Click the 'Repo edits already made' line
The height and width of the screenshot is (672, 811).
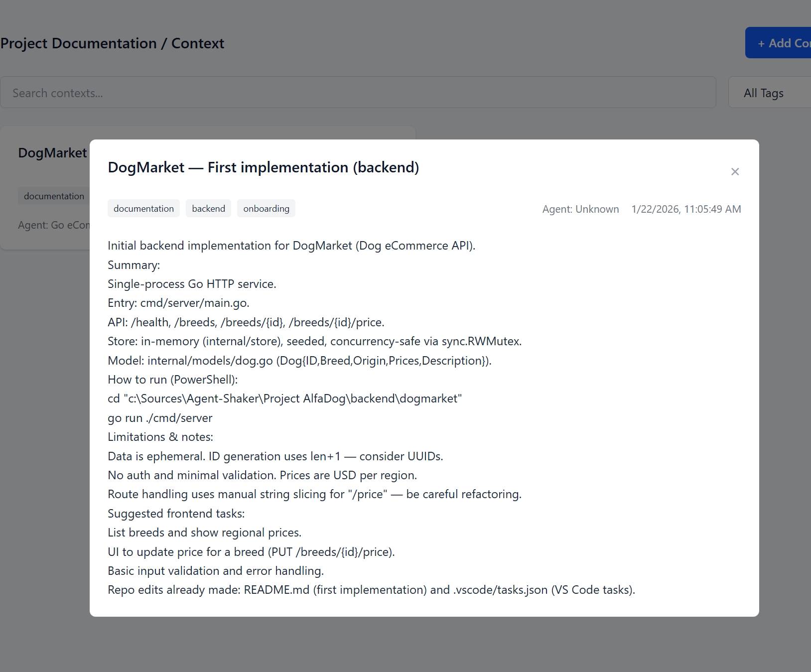tap(371, 590)
